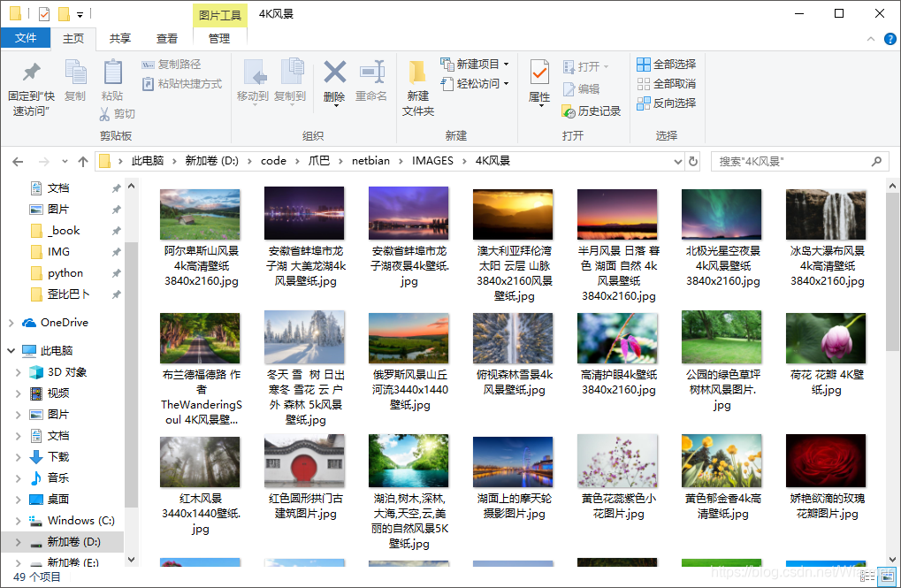Click the blue Help question mark icon
This screenshot has height=588, width=901.
pos(890,39)
